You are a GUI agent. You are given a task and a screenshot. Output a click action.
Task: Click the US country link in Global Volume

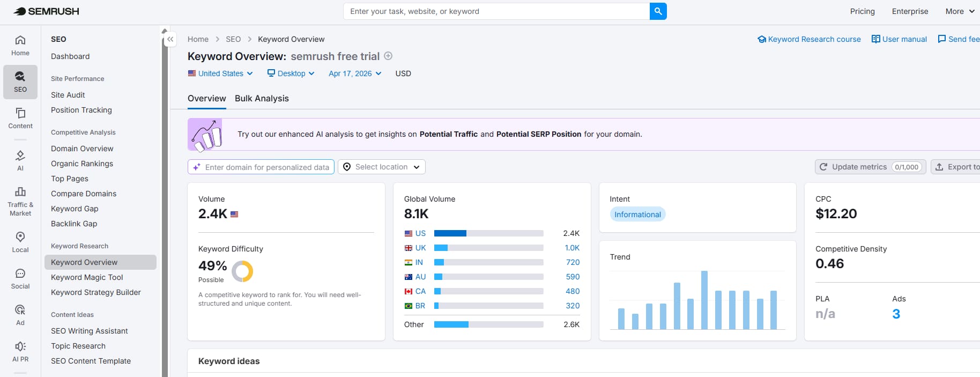click(420, 233)
